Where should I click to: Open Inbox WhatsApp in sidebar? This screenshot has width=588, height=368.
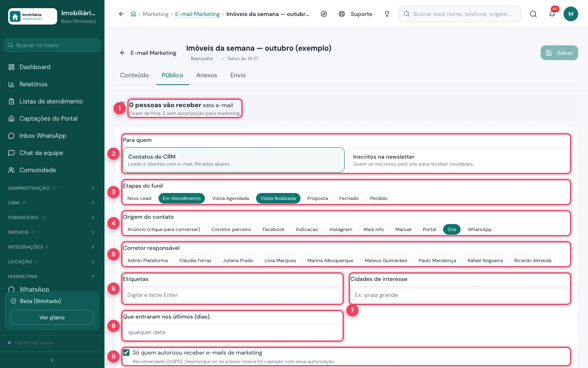point(52,136)
